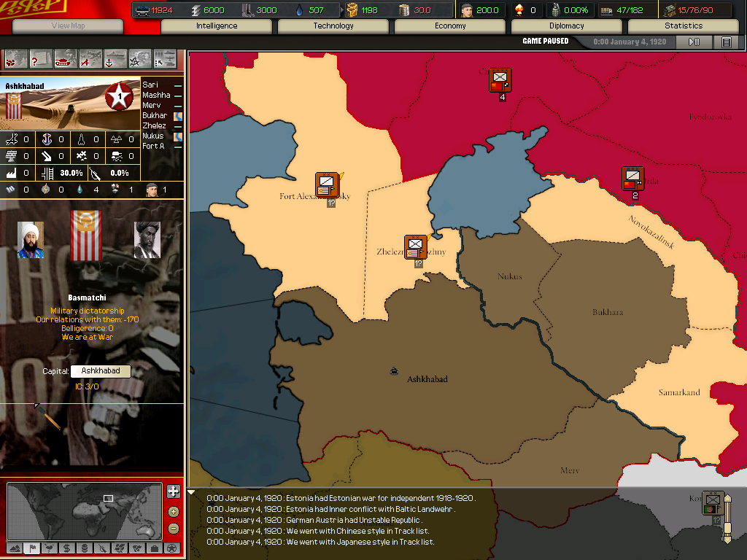This screenshot has height=560, width=747.
Task: Click the zoom out minus button near minimap
Action: pyautogui.click(x=173, y=528)
